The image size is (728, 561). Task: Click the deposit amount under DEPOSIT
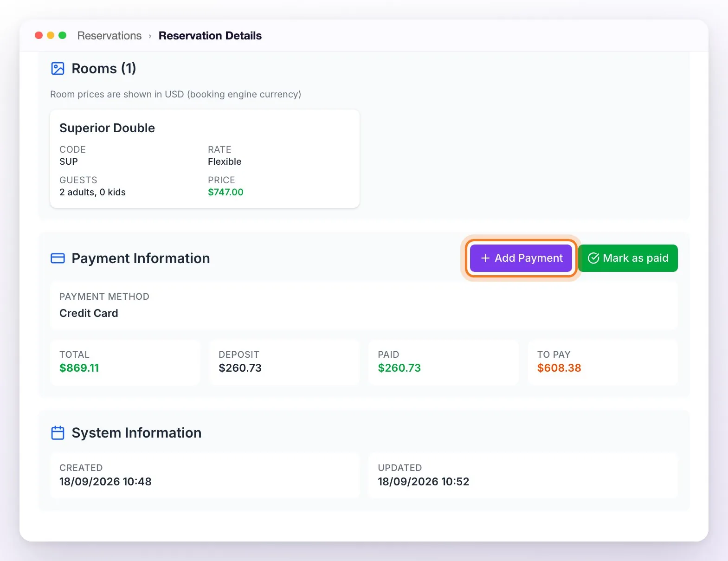[x=240, y=368]
